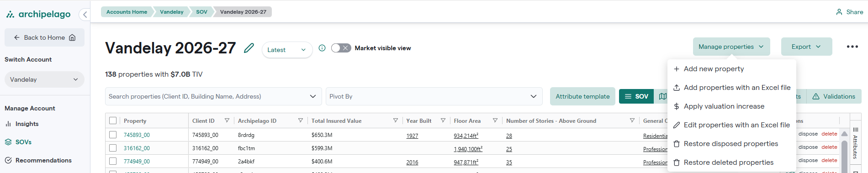The image size is (868, 173).
Task: Open property link 316162_00
Action: point(137,148)
